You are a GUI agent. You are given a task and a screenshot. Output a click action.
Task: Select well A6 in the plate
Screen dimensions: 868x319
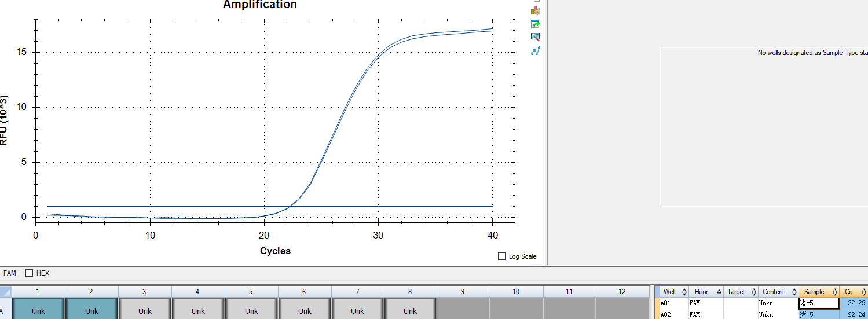[x=305, y=309]
